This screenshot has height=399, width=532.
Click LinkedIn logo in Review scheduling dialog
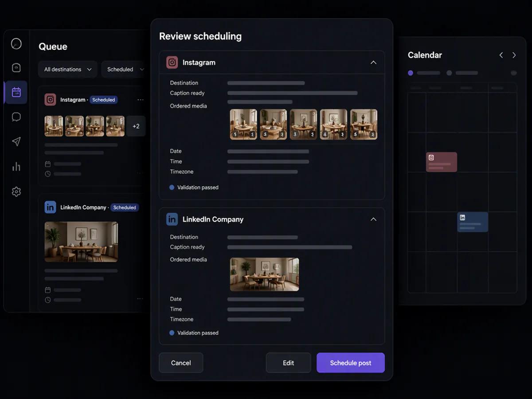tap(172, 219)
